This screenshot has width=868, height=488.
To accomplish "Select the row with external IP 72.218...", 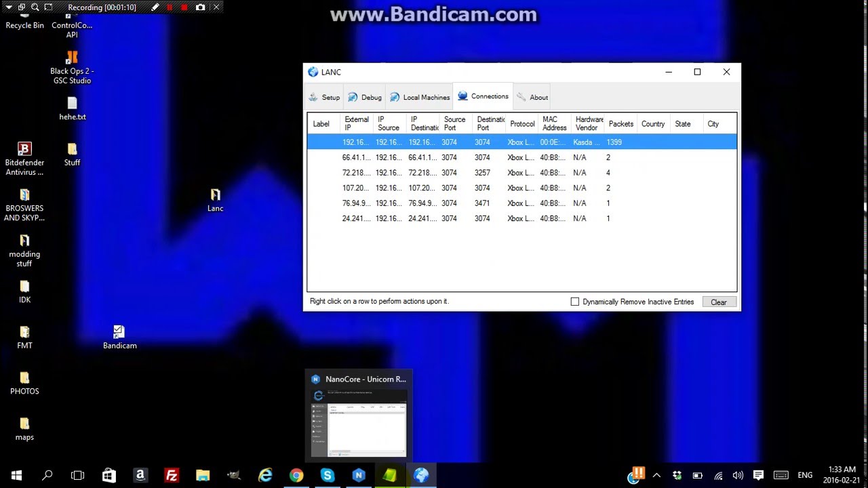I will [522, 173].
